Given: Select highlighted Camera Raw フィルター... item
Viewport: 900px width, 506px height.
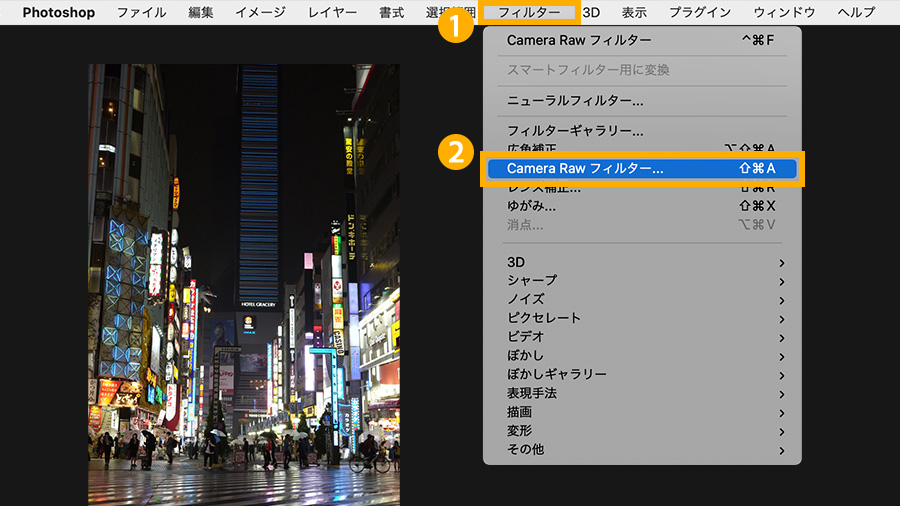Looking at the screenshot, I should tap(642, 169).
